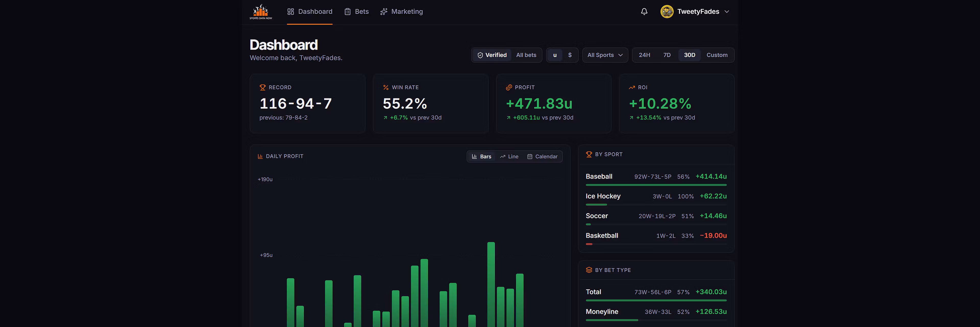
Task: Click the ROI trend arrow icon
Action: coord(632,88)
